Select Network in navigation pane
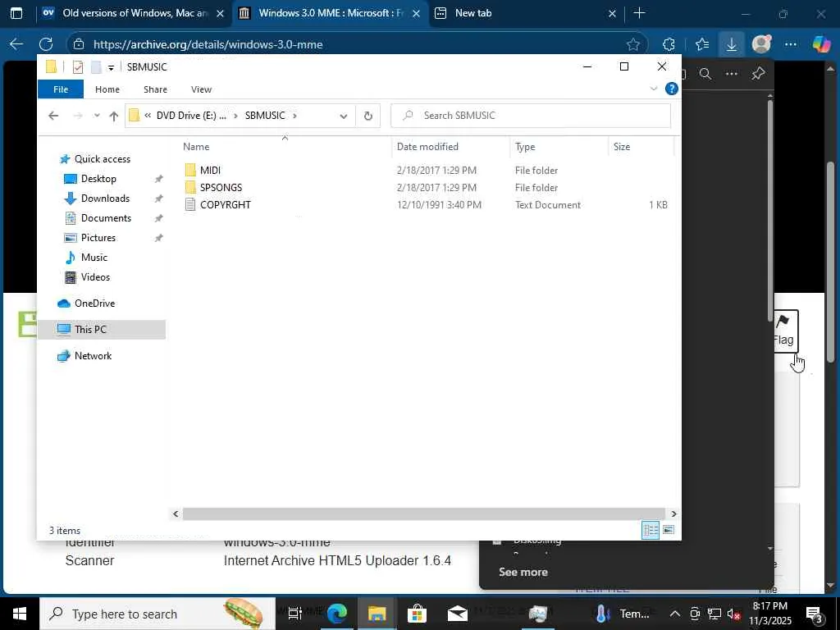840x630 pixels. pyautogui.click(x=93, y=356)
